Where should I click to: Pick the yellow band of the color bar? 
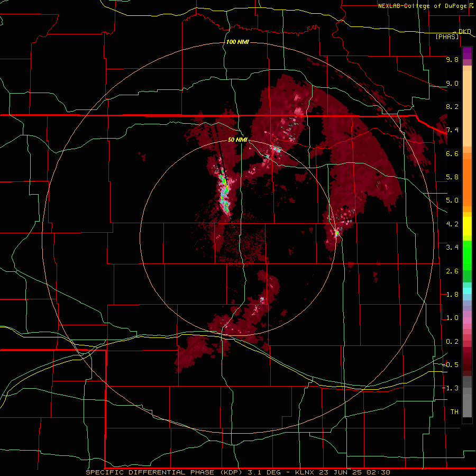click(467, 226)
